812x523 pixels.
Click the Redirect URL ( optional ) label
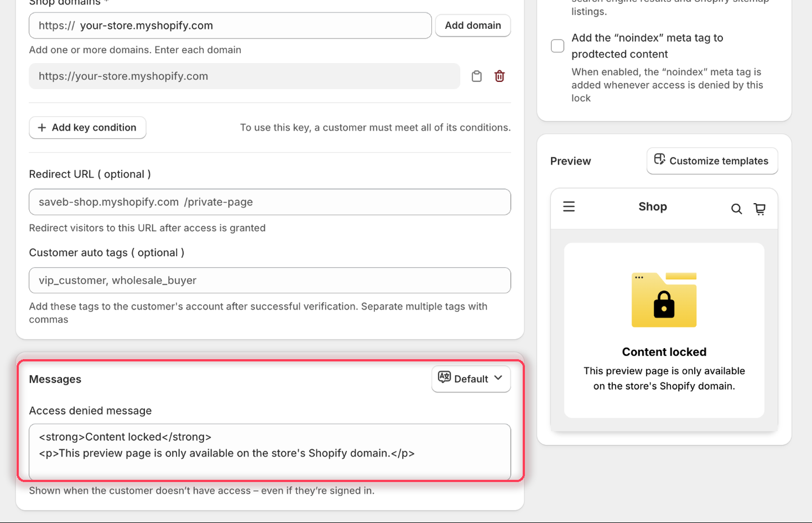point(90,174)
